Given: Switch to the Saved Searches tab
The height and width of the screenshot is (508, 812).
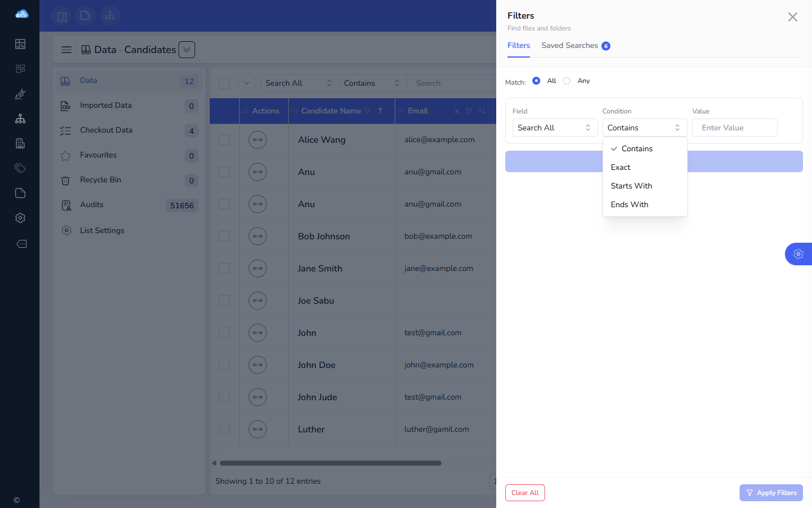Looking at the screenshot, I should click(x=576, y=46).
